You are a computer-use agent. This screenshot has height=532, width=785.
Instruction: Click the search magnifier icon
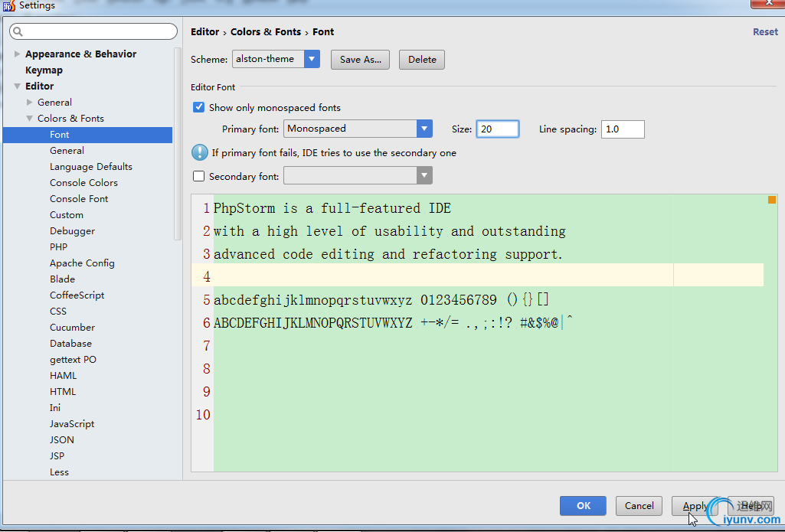point(18,31)
